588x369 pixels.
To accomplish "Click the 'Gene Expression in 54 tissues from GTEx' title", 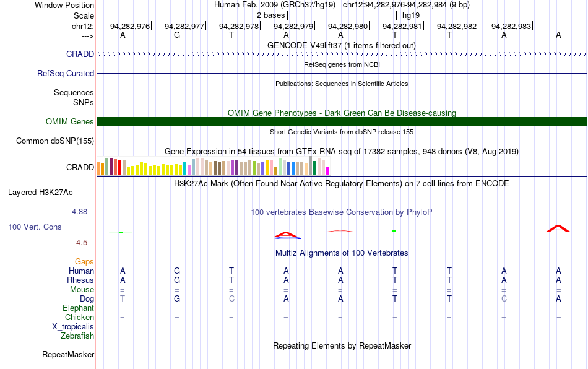I will pyautogui.click(x=342, y=152).
